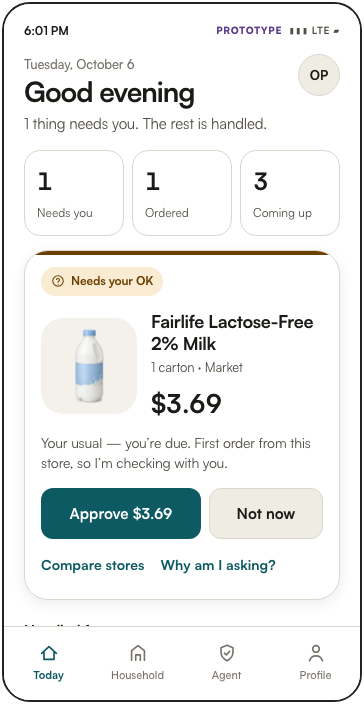Click the Fairlife Lactose-Free 2% Milk title
This screenshot has height=704, width=364.
pyautogui.click(x=232, y=333)
